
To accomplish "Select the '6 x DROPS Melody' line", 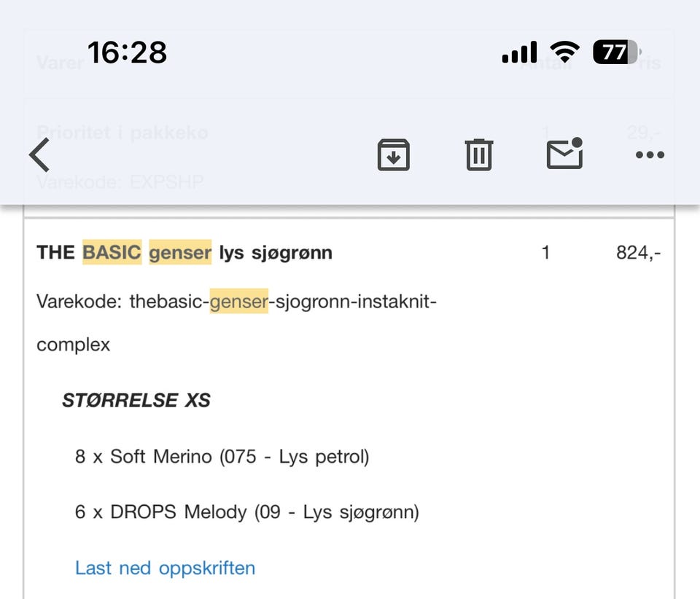I will coord(246,512).
